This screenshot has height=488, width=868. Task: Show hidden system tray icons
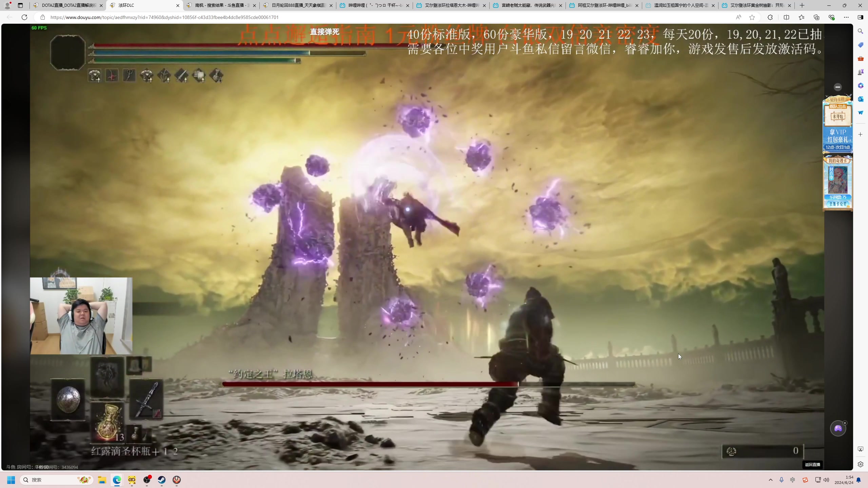click(771, 480)
